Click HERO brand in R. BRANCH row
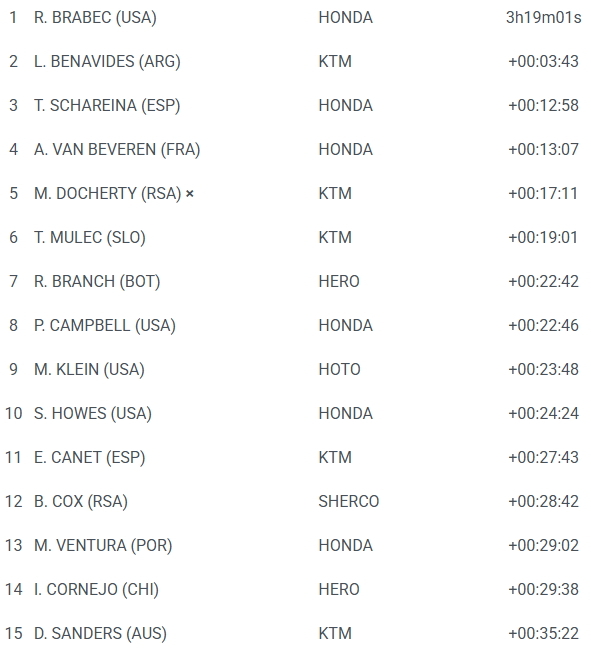This screenshot has height=660, width=591. click(x=339, y=282)
